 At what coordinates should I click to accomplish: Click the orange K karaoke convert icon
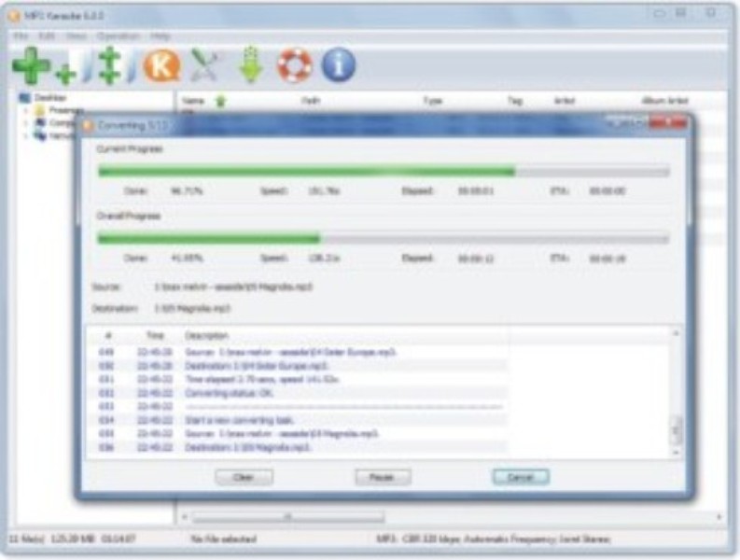(x=161, y=65)
